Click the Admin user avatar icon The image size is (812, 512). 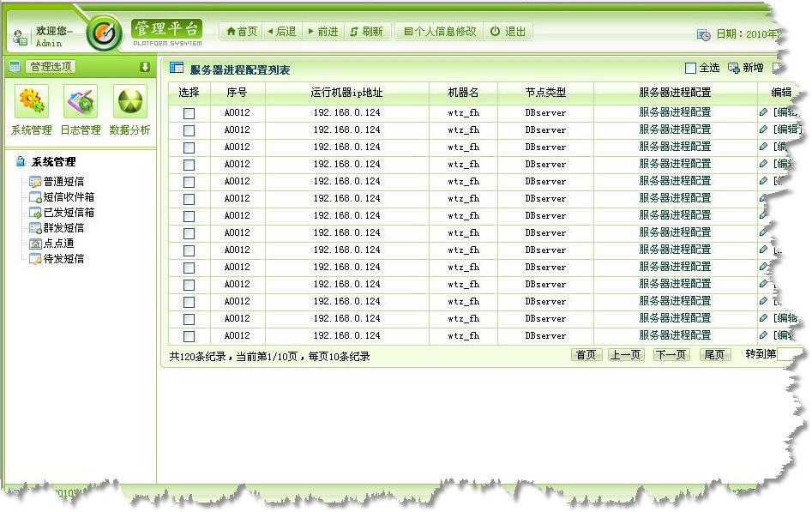coord(21,38)
